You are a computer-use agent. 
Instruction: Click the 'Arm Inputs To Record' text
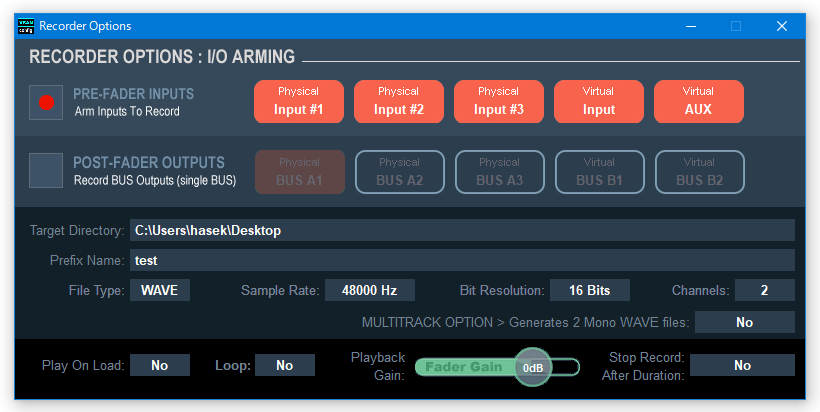[x=127, y=111]
